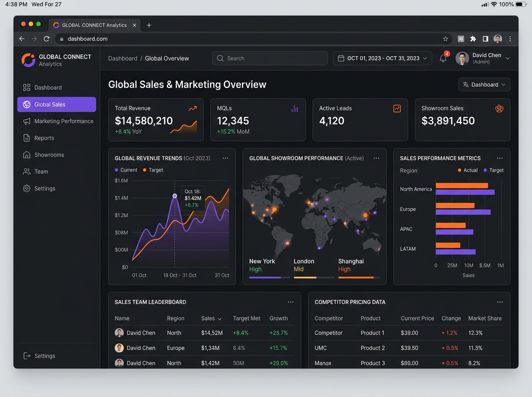The image size is (532, 397).
Task: Toggle the Target series in revenue legend
Action: pos(153,170)
